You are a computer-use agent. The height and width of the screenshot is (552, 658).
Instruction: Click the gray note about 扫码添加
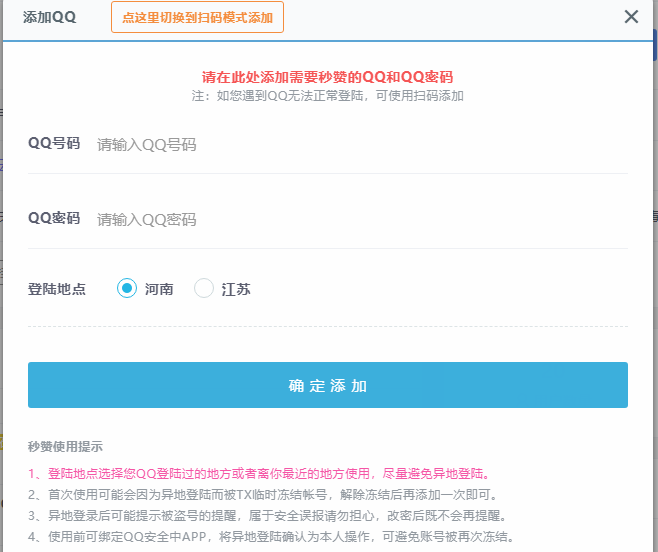coord(327,96)
